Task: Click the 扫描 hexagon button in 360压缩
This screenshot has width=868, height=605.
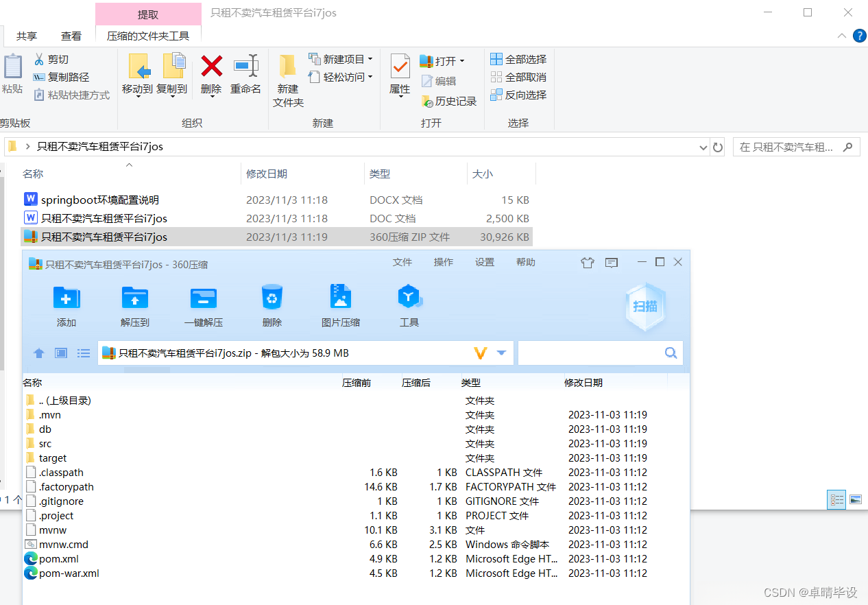Action: point(645,307)
